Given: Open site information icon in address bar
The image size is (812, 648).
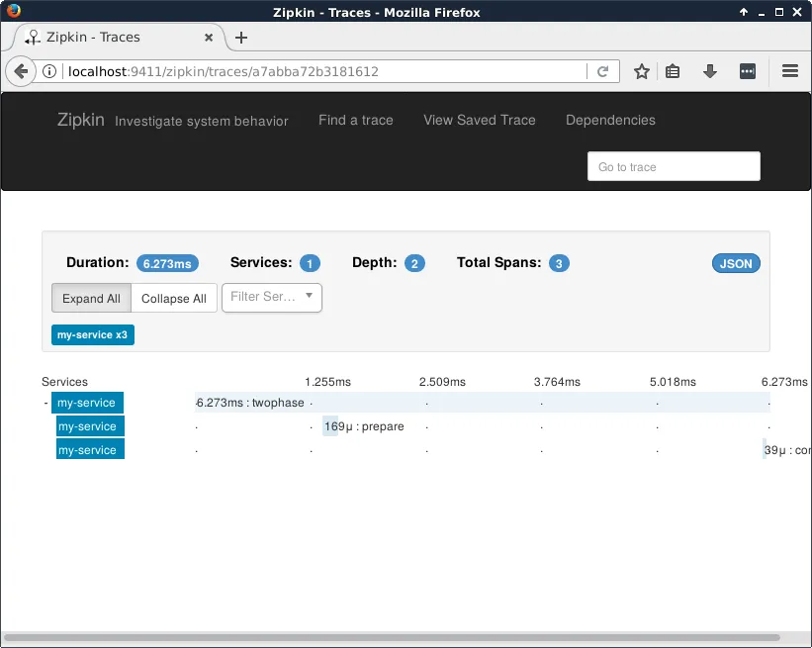Looking at the screenshot, I should pyautogui.click(x=49, y=71).
